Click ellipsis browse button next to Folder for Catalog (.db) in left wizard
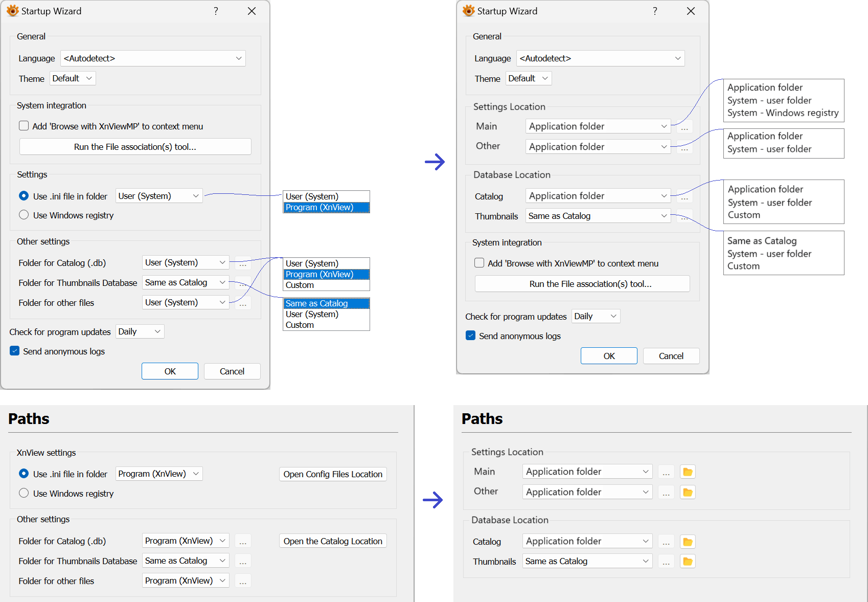The image size is (868, 602). 243,263
